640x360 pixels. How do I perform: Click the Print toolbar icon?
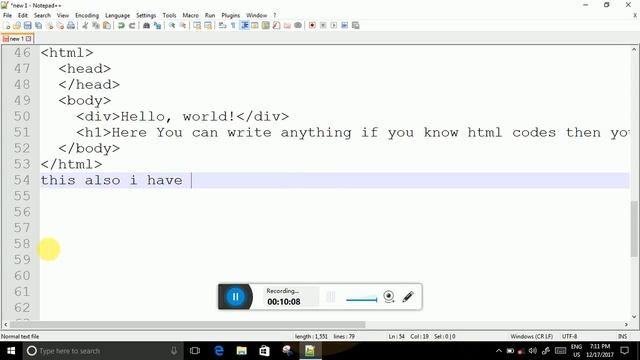(71, 25)
